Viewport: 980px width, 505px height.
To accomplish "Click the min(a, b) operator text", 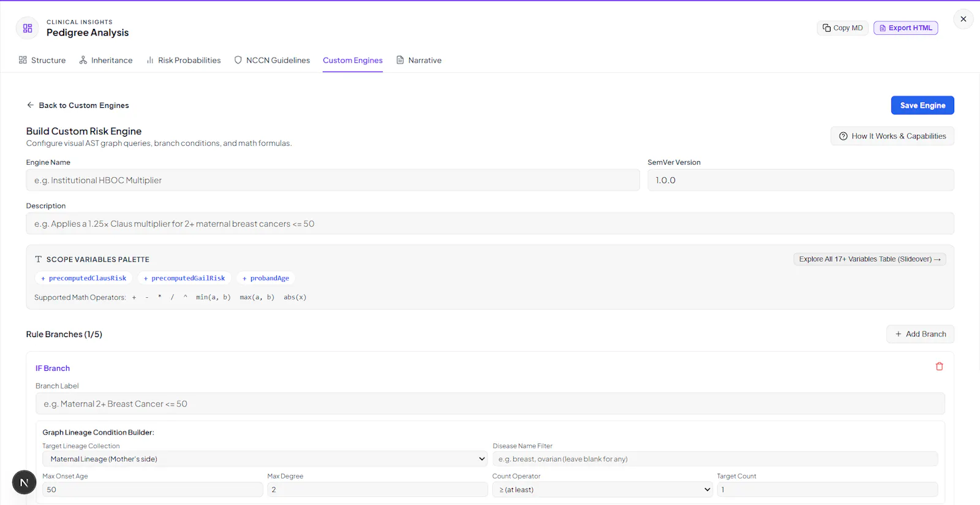I will click(x=213, y=297).
